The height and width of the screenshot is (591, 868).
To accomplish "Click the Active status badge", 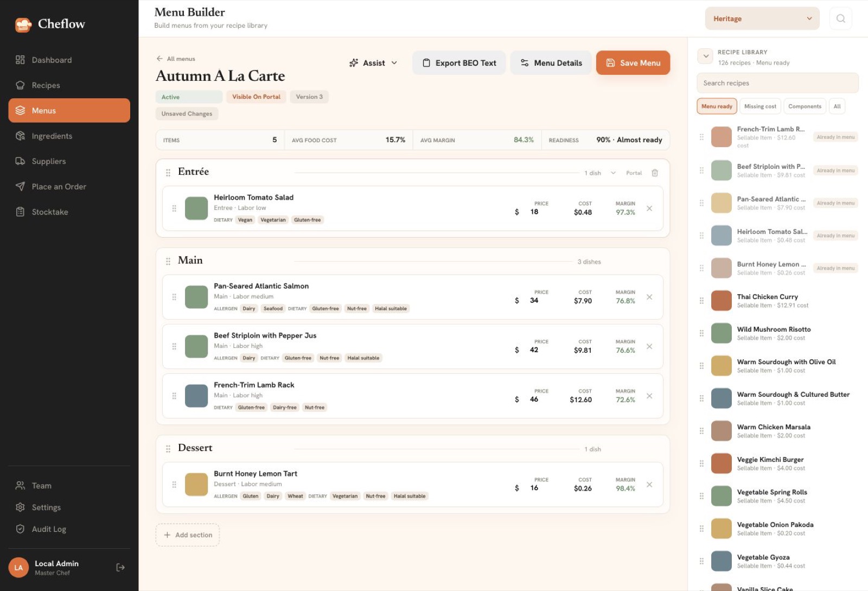I will tap(189, 97).
